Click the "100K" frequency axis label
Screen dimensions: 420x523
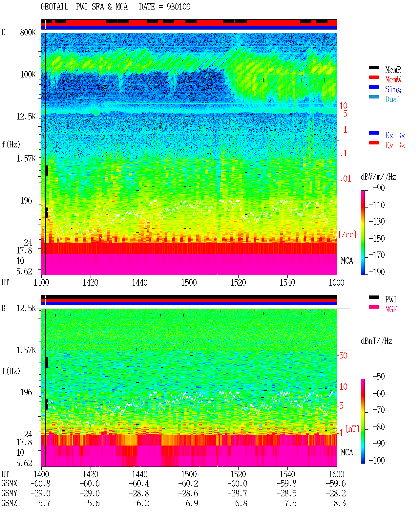(28, 75)
